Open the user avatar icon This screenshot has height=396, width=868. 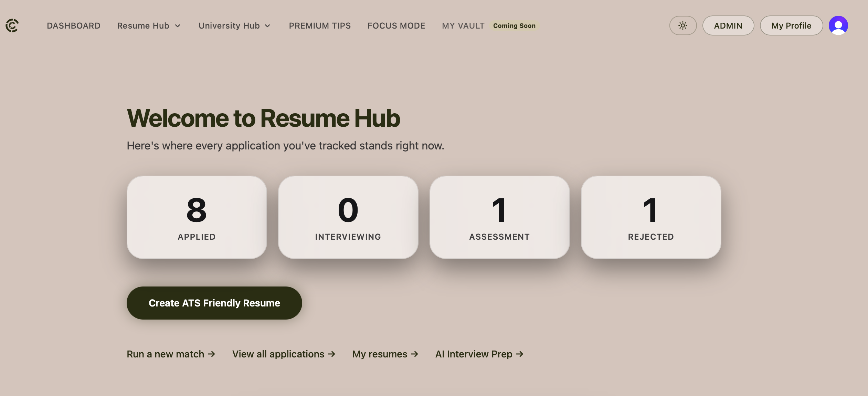point(838,25)
